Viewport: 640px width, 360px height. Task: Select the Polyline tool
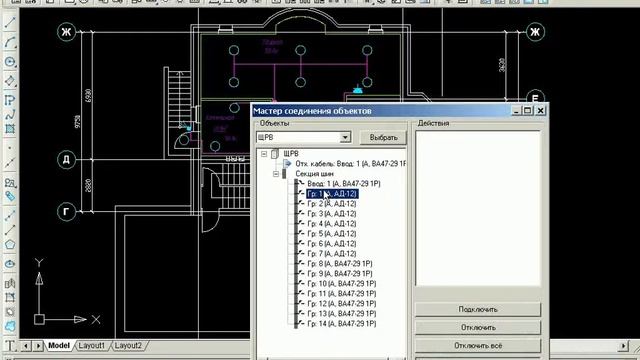click(10, 100)
